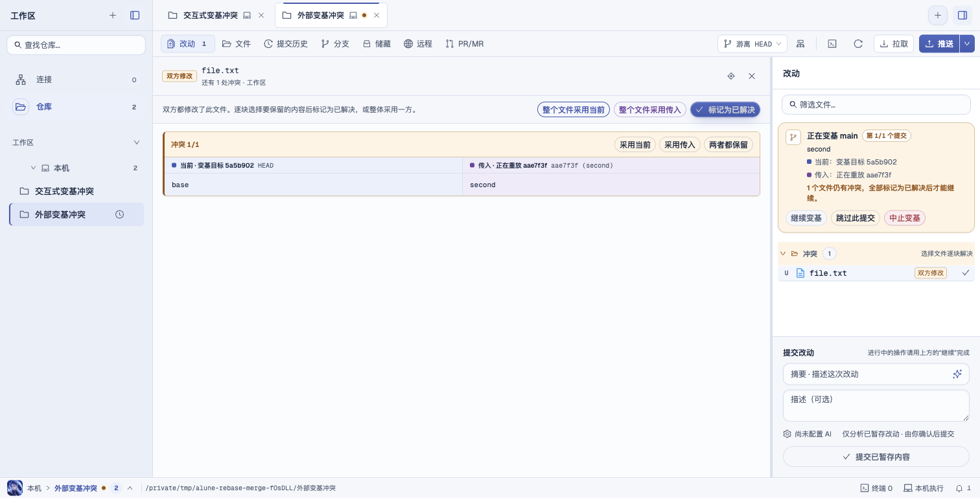Click 中止变基 button
Screen dimensions: 980x498
coord(905,218)
